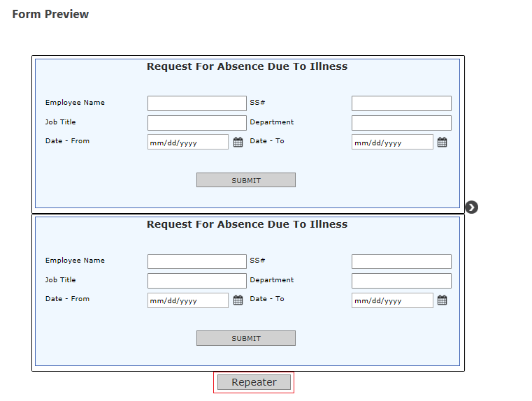Click Date - From input in first form
The height and width of the screenshot is (401, 532).
[x=187, y=143]
